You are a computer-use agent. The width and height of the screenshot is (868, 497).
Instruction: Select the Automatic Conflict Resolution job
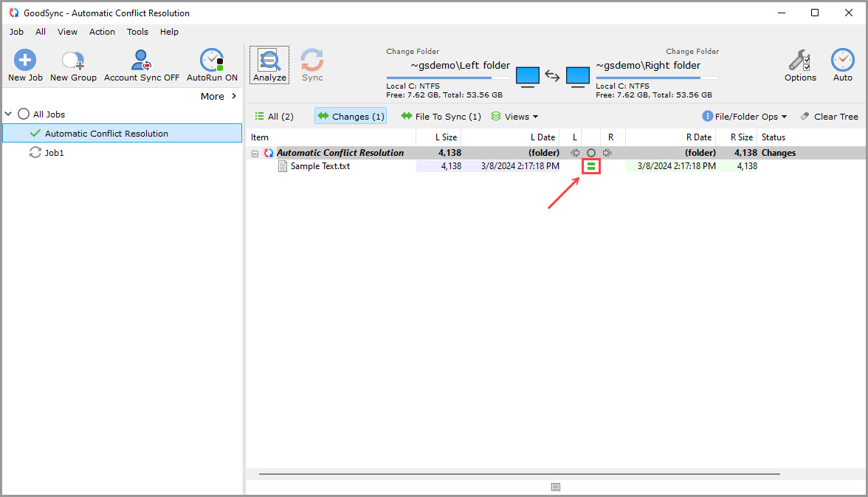[123, 133]
